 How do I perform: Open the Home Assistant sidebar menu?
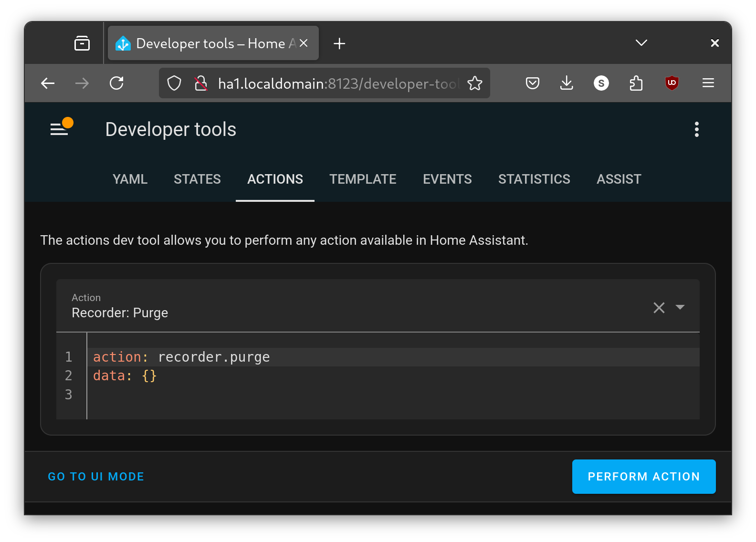click(59, 129)
